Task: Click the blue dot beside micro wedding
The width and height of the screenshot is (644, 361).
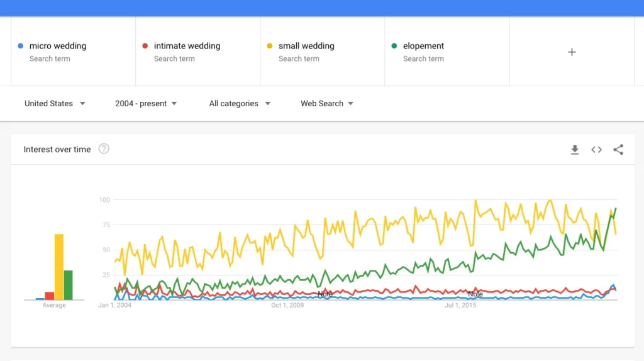Action: [x=21, y=46]
